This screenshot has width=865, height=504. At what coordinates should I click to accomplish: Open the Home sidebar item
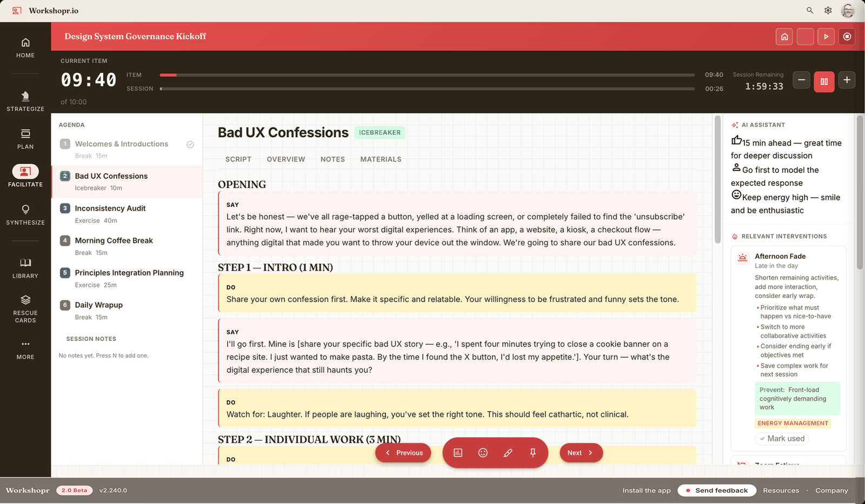pos(25,48)
